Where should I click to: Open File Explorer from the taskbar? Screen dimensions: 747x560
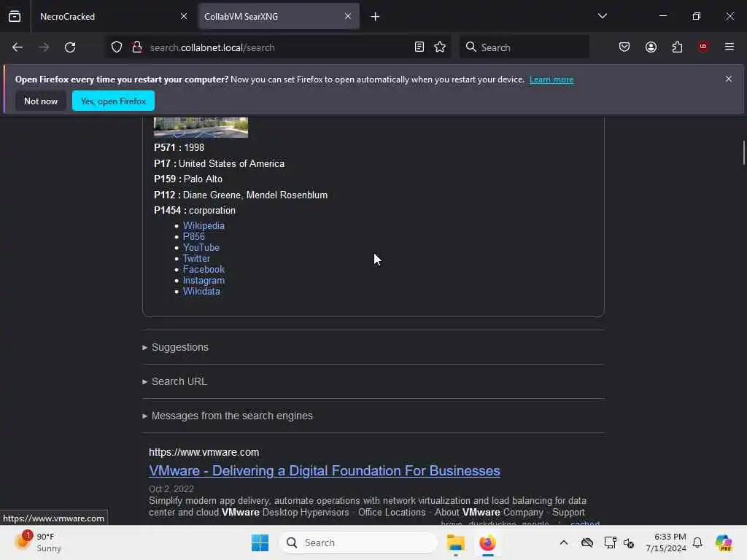click(x=455, y=542)
